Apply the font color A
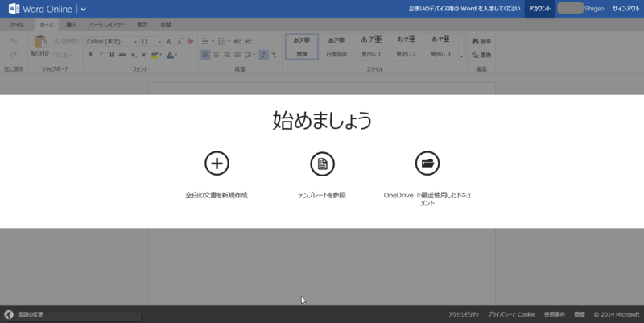This screenshot has height=323, width=644. tap(170, 55)
